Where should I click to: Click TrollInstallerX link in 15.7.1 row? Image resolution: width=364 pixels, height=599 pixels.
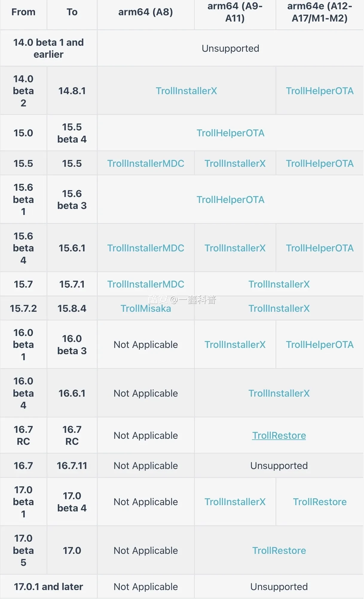click(279, 284)
